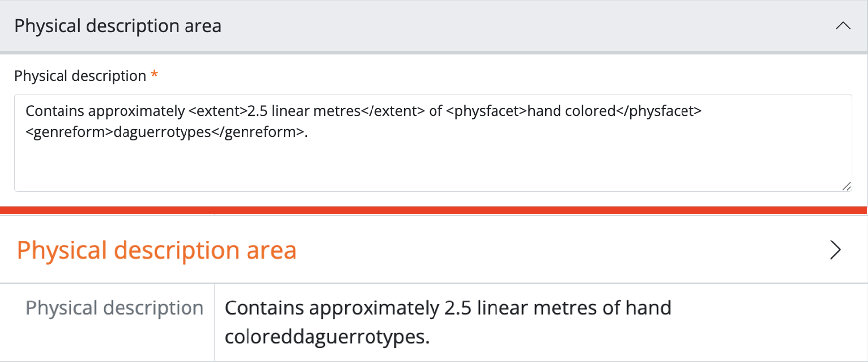
Task: Click the orange required-field asterisk
Action: pos(154,75)
